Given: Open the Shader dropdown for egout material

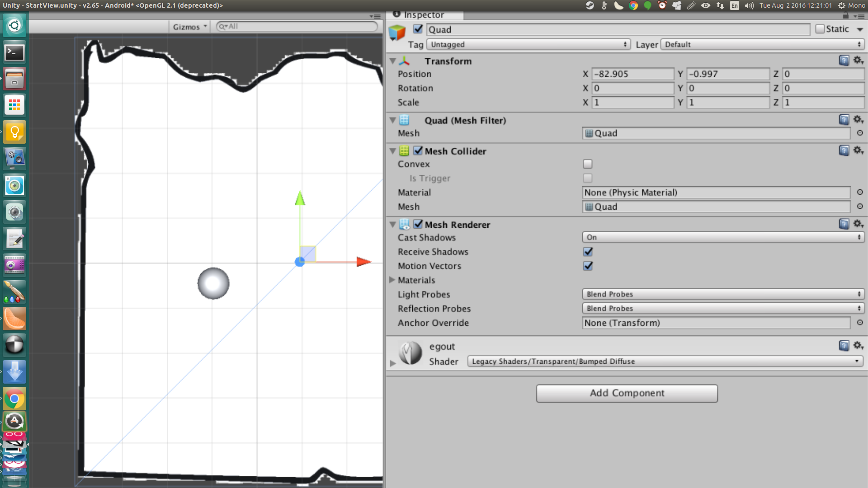Looking at the screenshot, I should point(665,361).
